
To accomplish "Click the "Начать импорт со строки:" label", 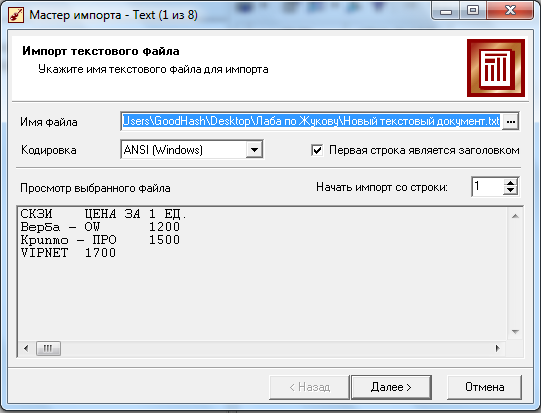I will click(382, 187).
